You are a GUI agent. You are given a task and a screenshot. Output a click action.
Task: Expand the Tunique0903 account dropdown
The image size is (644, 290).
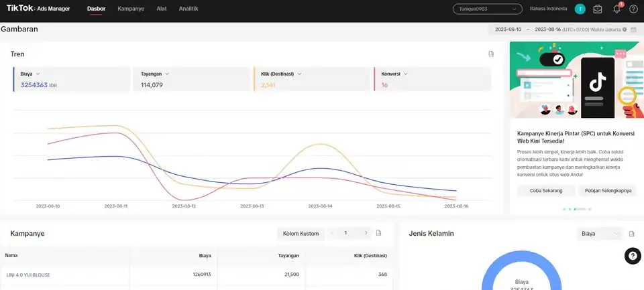488,9
